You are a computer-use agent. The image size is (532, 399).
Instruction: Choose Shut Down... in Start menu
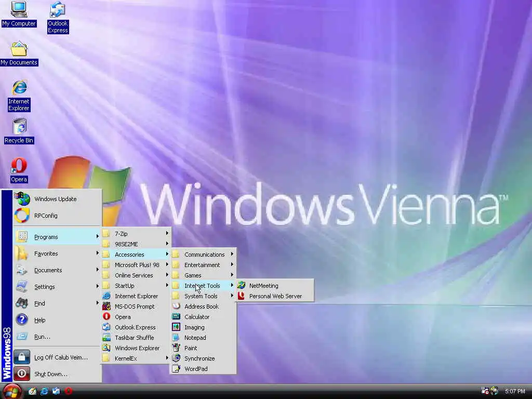click(57, 374)
